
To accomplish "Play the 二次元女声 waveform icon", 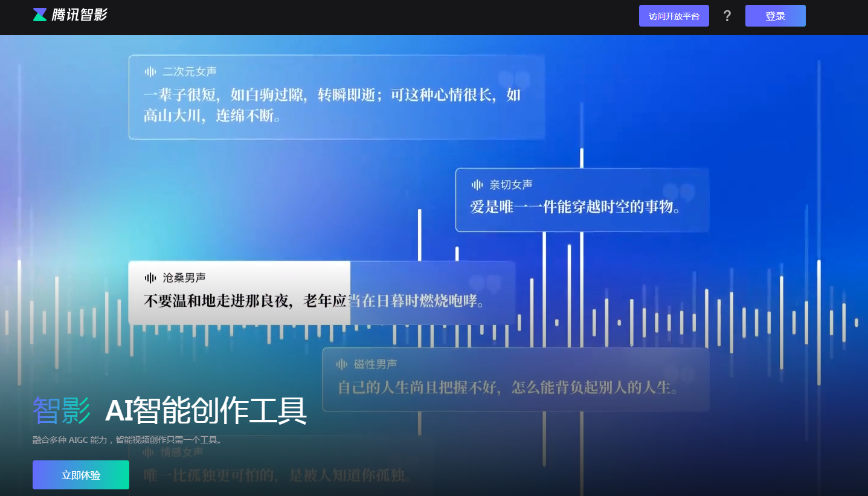I will point(149,71).
